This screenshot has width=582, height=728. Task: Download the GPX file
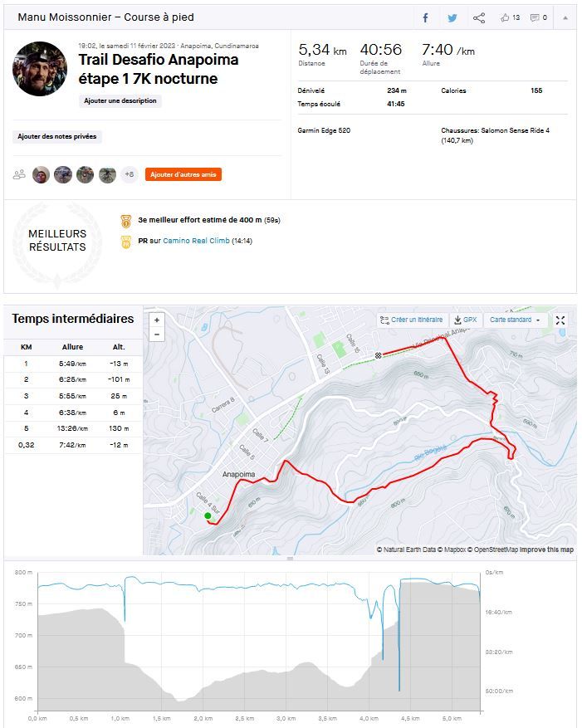point(465,320)
